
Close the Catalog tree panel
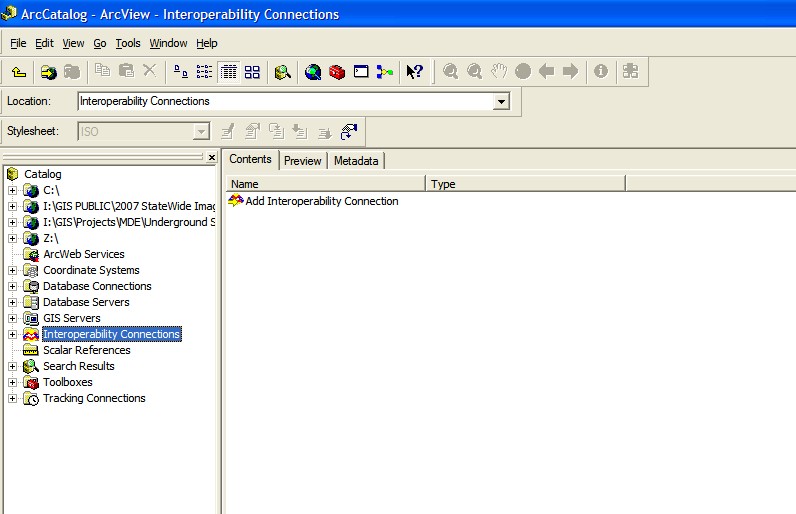click(x=212, y=157)
